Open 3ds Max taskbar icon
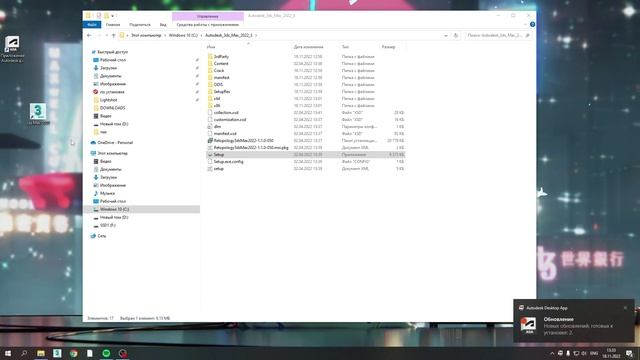Screen dimensions: 640x360 coord(57,353)
